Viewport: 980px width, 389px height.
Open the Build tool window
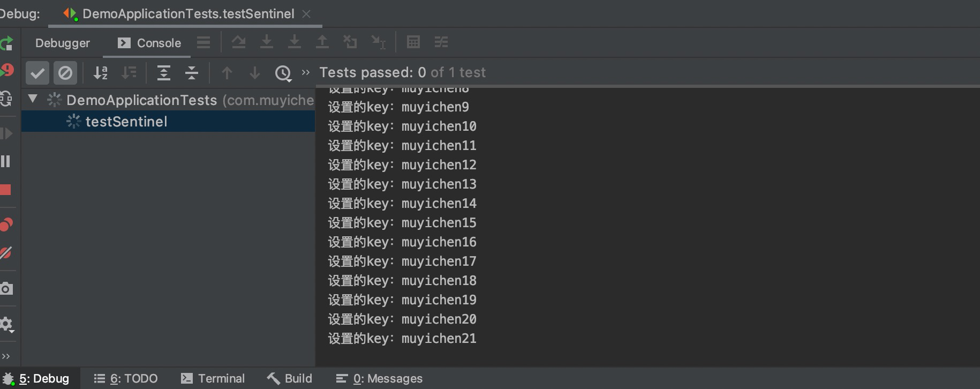(290, 378)
